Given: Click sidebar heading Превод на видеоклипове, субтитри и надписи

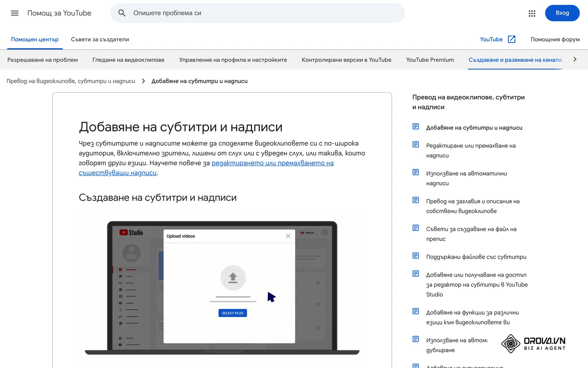Looking at the screenshot, I should (x=469, y=102).
